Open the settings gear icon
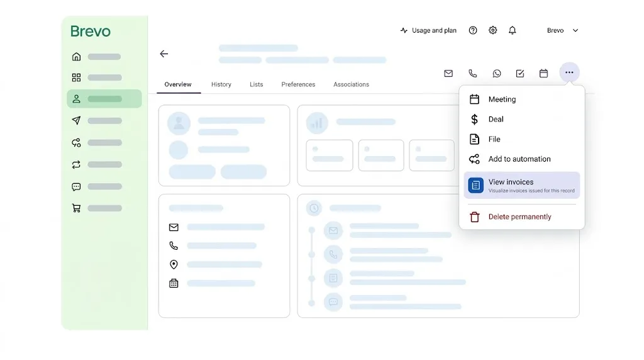 (x=492, y=30)
